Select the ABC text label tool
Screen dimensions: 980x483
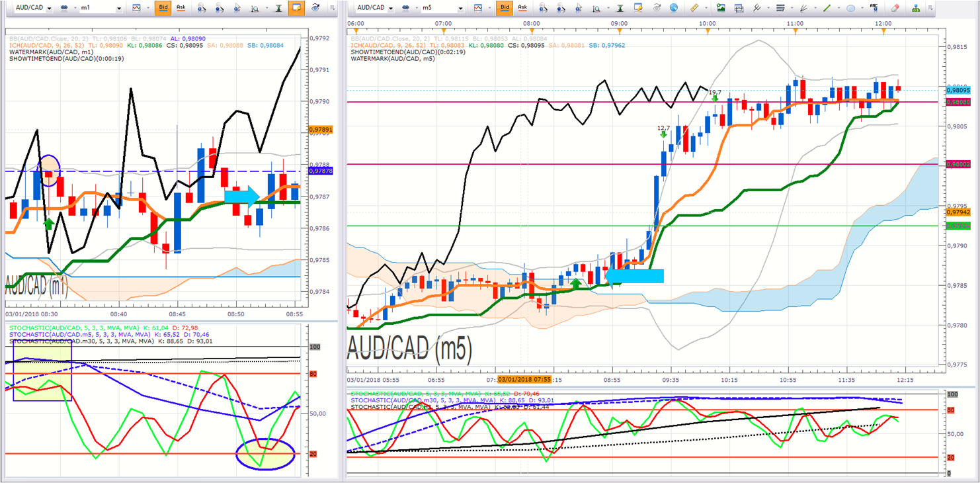pos(874,8)
